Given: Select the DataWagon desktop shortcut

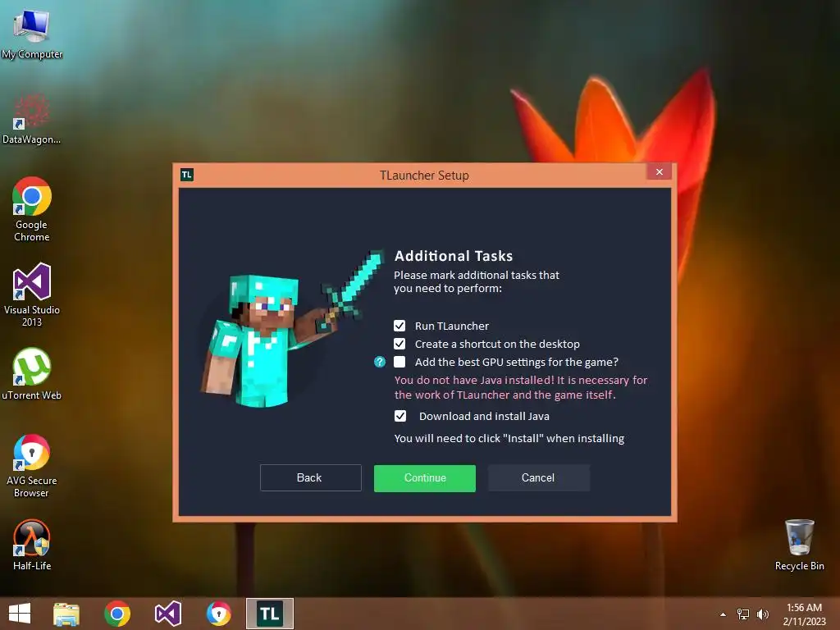Looking at the screenshot, I should coord(32,118).
